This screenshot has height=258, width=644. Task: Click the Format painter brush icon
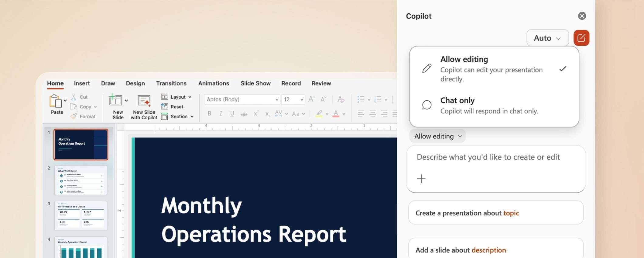74,116
